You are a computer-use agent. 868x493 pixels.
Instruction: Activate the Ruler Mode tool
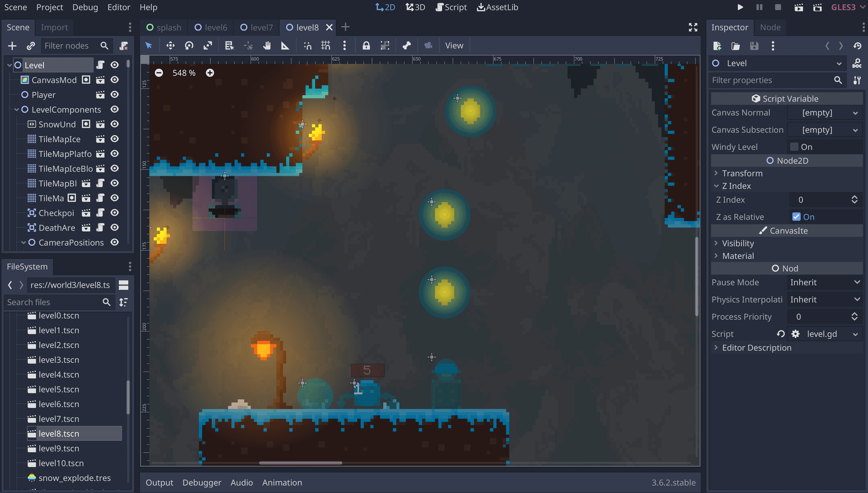(285, 46)
